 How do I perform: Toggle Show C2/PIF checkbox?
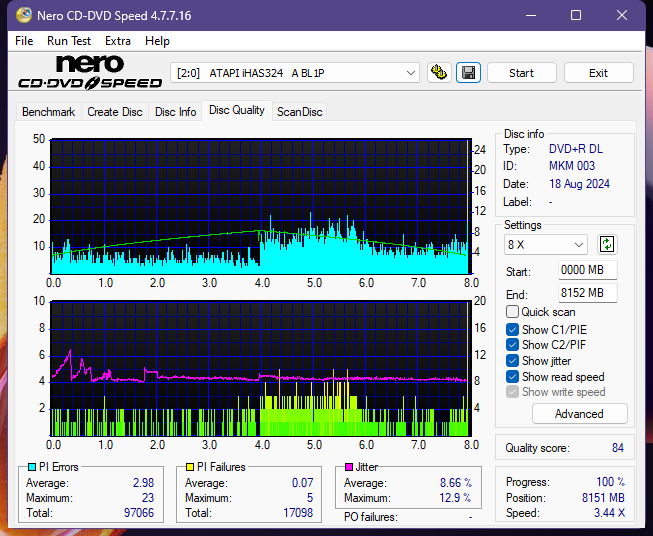click(x=512, y=345)
